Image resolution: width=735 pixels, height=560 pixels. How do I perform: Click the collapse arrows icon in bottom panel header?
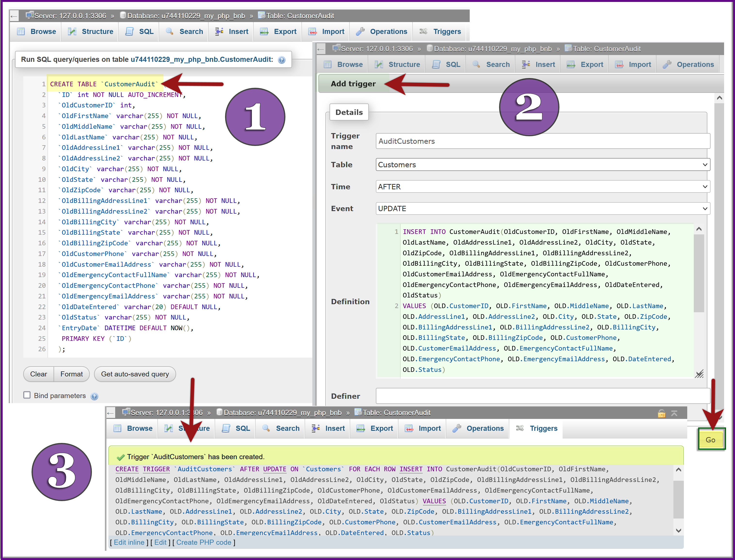coord(674,413)
